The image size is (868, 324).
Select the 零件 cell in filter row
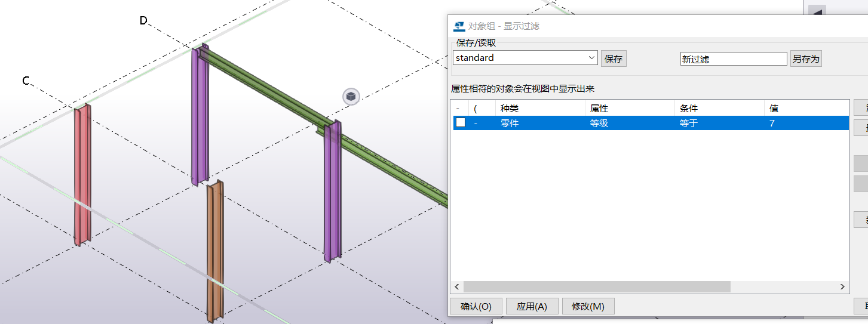click(x=540, y=124)
